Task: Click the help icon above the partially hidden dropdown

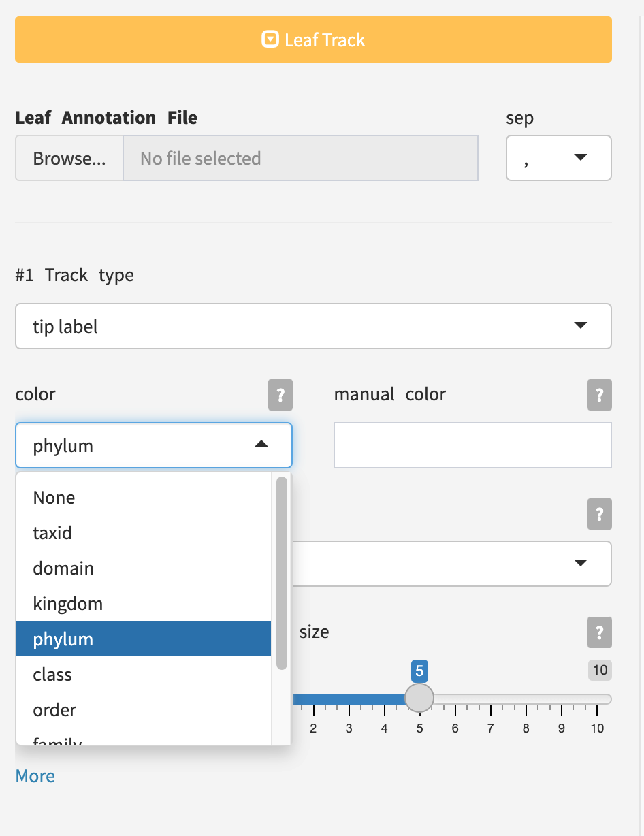Action: coord(599,513)
